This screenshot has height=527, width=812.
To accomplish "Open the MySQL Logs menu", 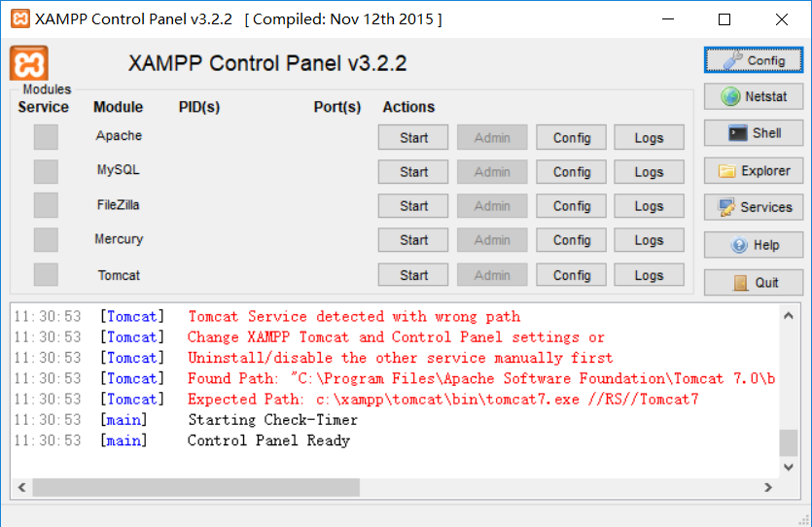I will [x=650, y=171].
